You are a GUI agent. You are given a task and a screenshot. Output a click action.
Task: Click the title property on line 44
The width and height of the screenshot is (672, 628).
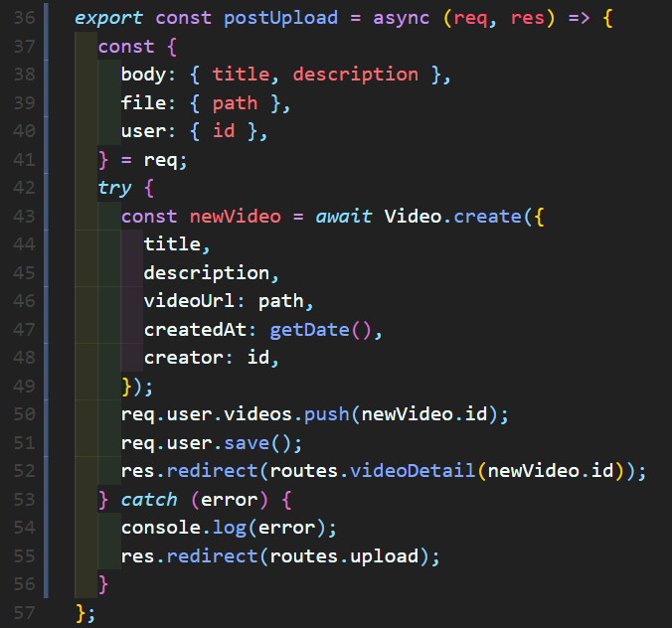[x=172, y=244]
